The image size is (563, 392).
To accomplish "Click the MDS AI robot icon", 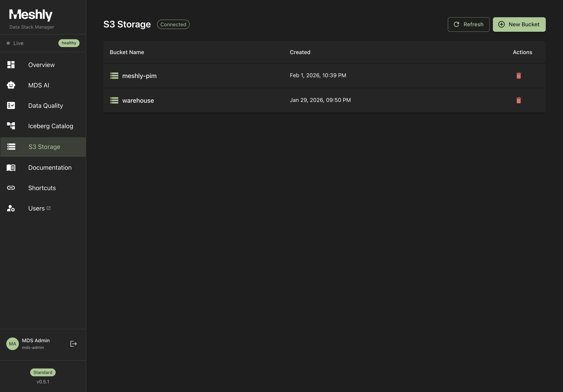I will tap(11, 85).
